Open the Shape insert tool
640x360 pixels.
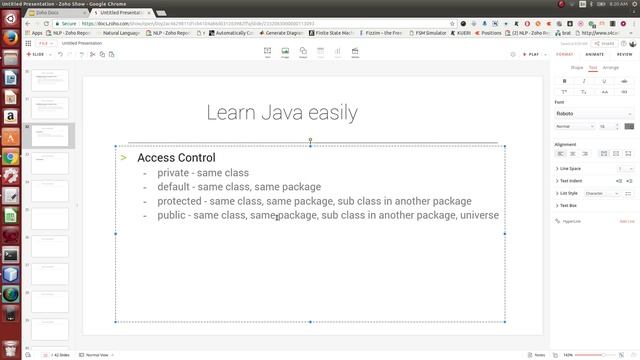(x=303, y=52)
